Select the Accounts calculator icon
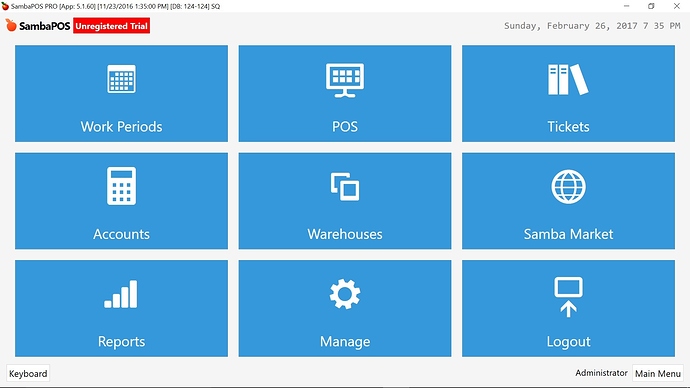 coord(121,186)
